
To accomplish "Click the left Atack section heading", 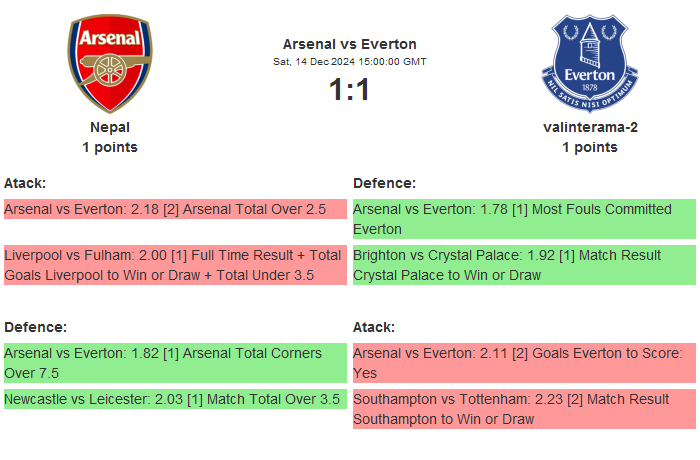I will (x=25, y=183).
